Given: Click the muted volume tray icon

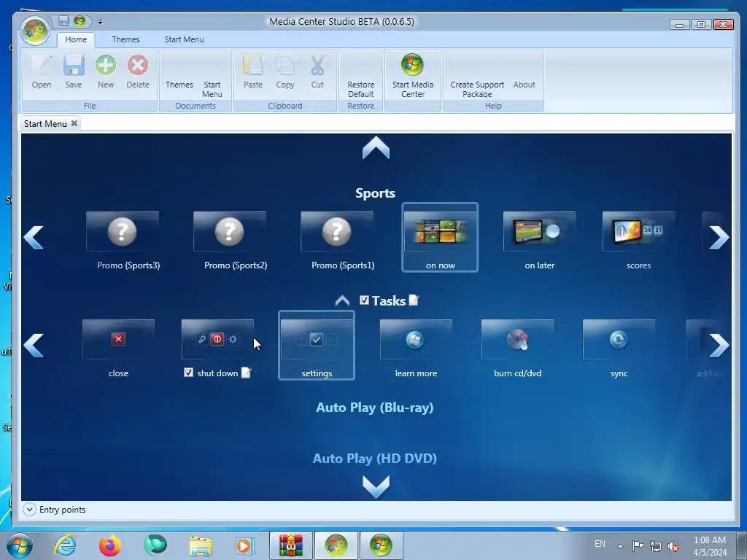Looking at the screenshot, I should coord(673,545).
